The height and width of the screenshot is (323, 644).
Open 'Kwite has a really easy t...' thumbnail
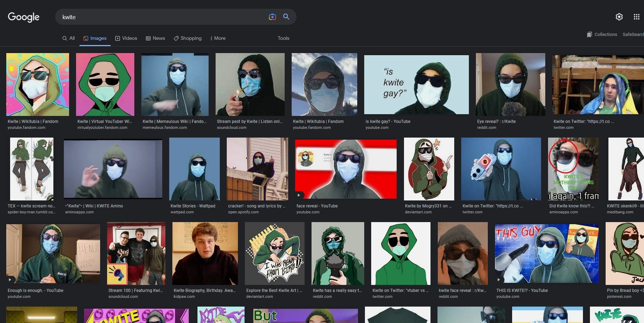(x=338, y=254)
